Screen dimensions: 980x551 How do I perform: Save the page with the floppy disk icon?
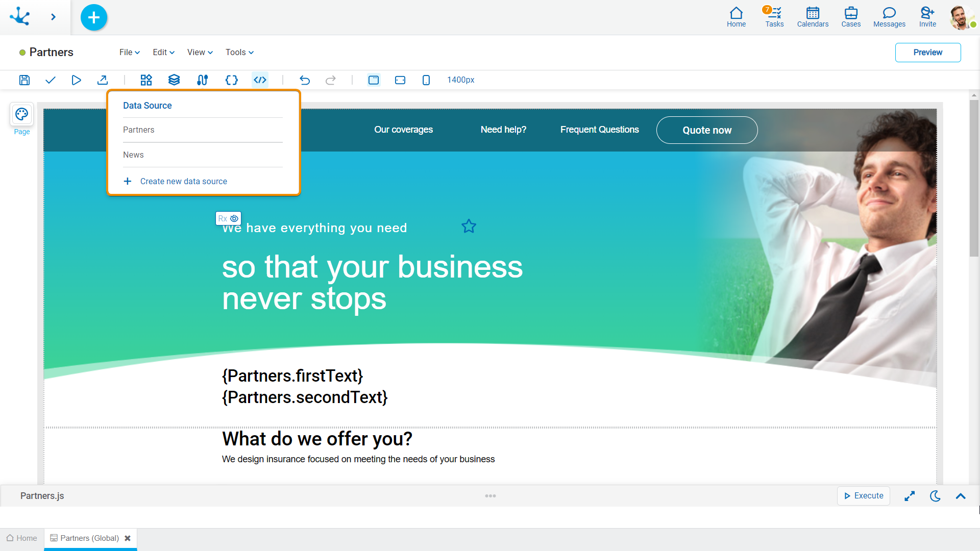coord(24,80)
